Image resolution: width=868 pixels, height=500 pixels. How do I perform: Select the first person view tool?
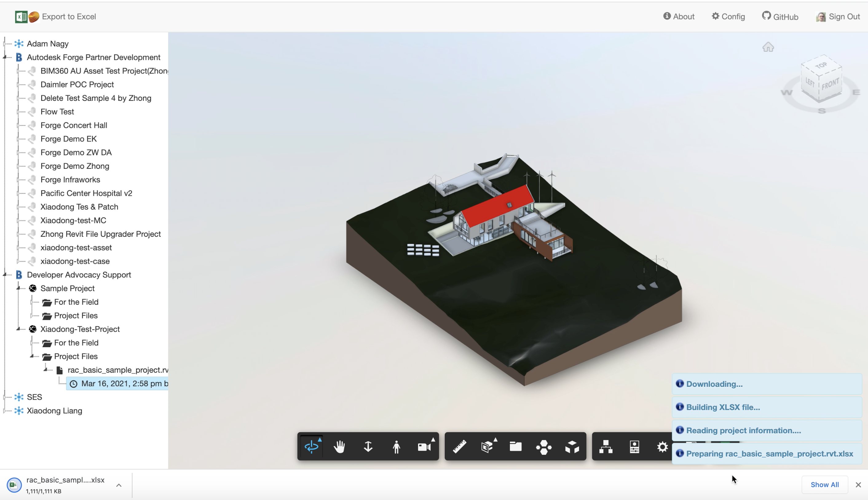tap(397, 446)
